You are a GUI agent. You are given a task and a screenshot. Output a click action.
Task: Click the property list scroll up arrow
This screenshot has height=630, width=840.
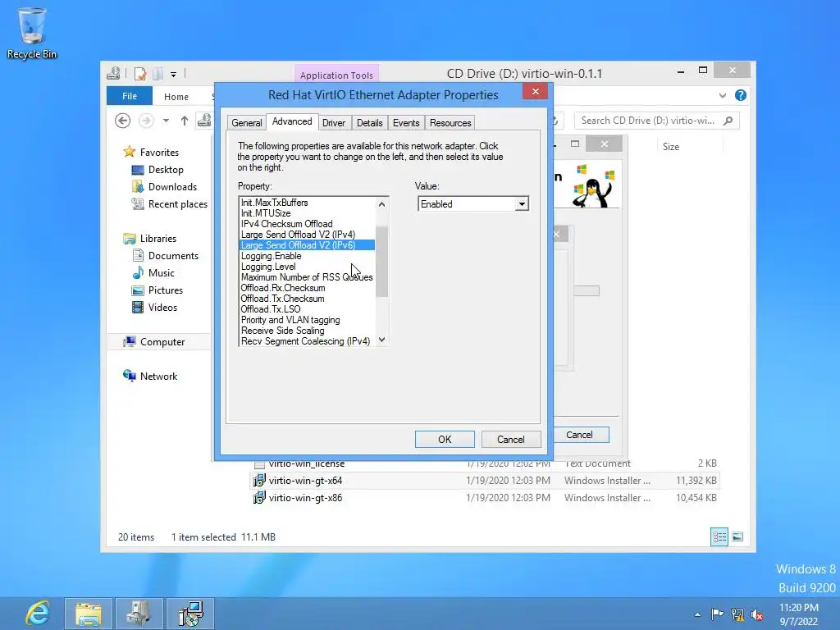click(381, 203)
